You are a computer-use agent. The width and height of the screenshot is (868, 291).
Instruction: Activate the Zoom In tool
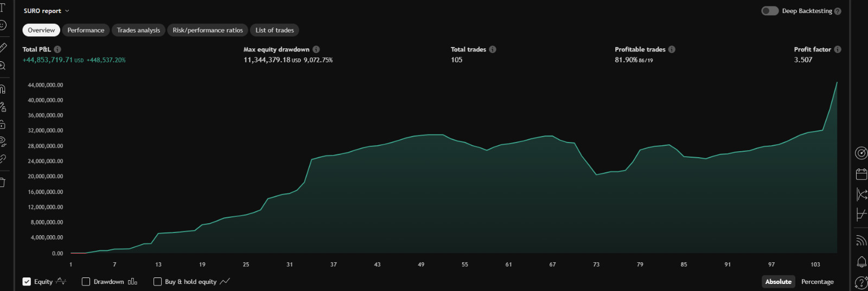click(x=3, y=66)
